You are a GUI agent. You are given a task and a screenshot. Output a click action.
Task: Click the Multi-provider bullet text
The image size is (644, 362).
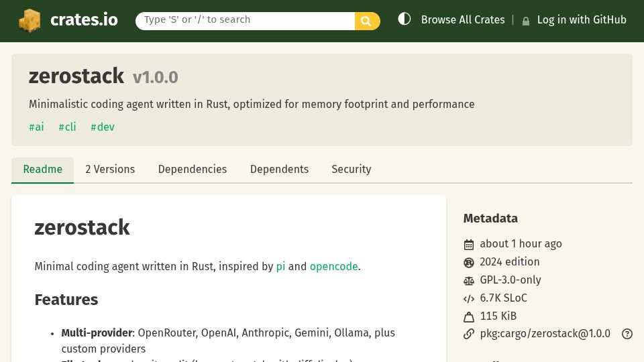(228, 341)
